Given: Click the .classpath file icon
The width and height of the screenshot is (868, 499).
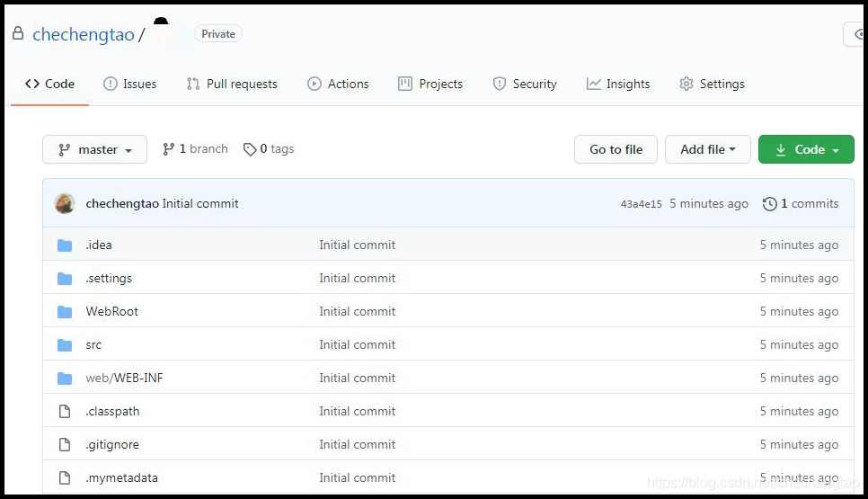Looking at the screenshot, I should (65, 412).
